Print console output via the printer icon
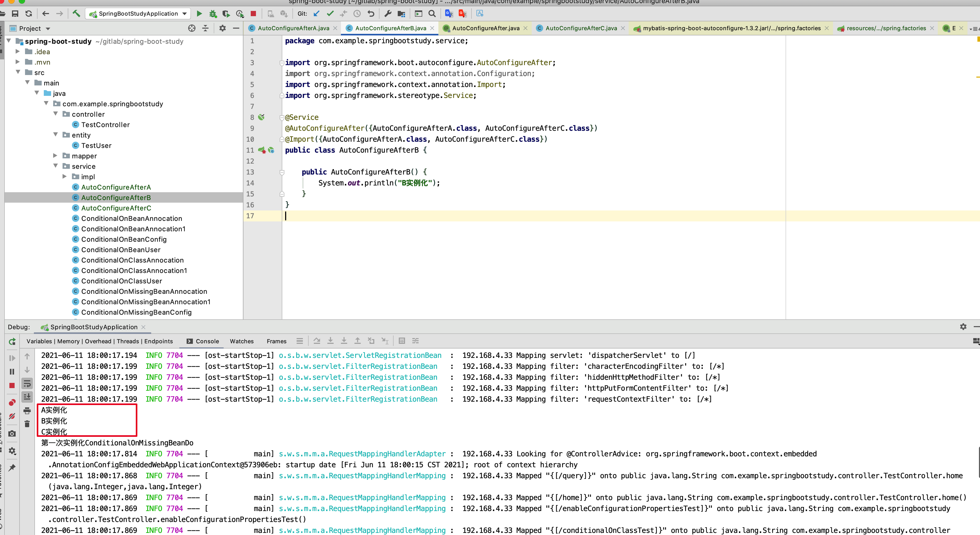Image resolution: width=980 pixels, height=535 pixels. 27,411
